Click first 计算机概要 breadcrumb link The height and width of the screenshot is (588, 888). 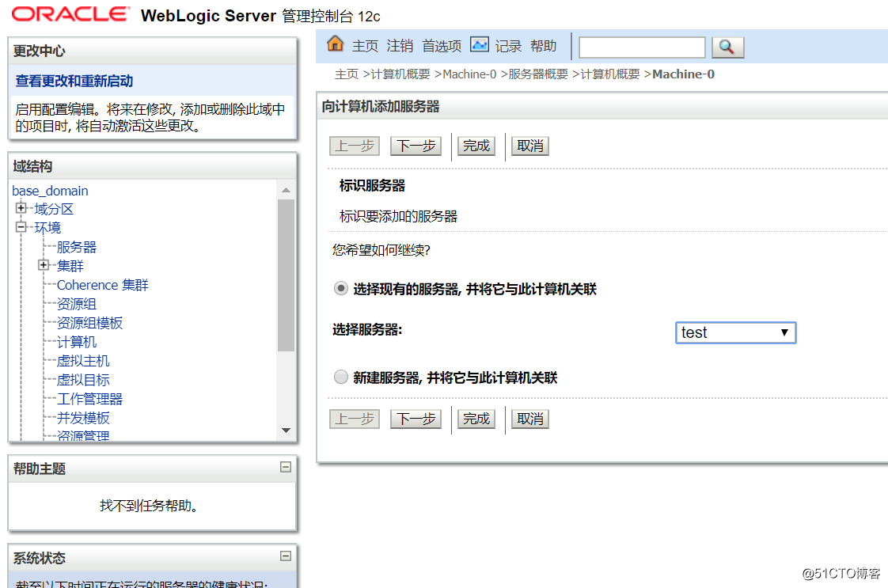click(400, 74)
